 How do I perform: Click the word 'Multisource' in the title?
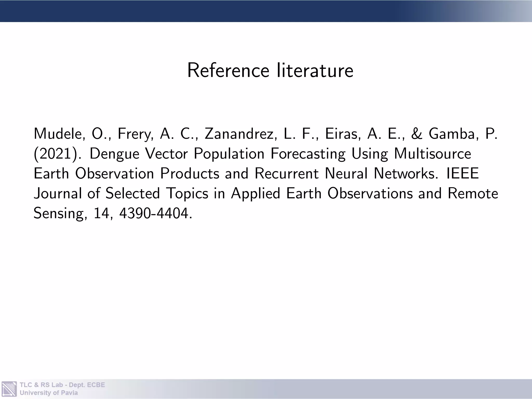point(432,154)
